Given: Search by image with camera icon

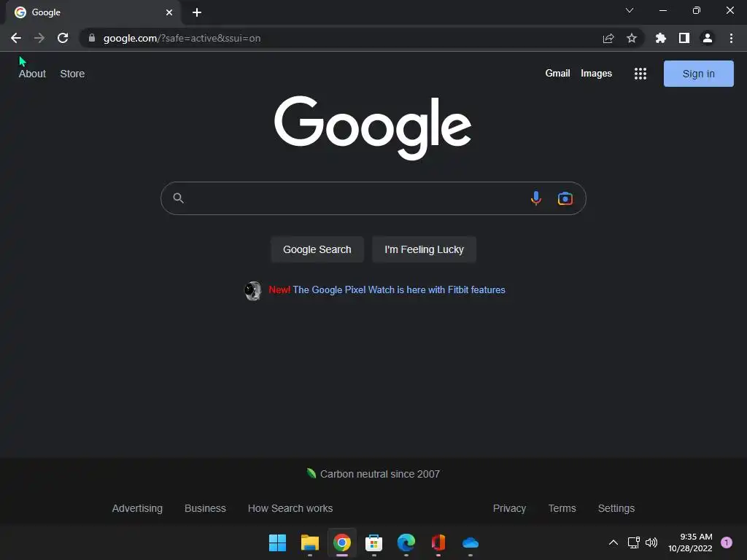Looking at the screenshot, I should pyautogui.click(x=565, y=198).
